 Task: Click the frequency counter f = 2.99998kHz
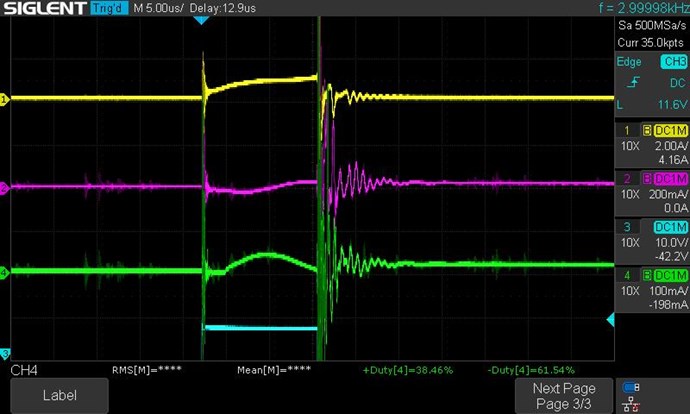tap(644, 8)
